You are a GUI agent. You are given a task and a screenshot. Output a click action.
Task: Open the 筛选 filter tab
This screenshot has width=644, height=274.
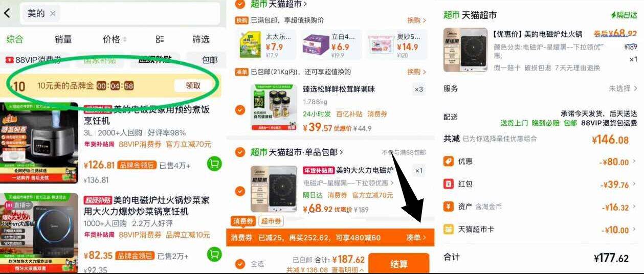(201, 39)
